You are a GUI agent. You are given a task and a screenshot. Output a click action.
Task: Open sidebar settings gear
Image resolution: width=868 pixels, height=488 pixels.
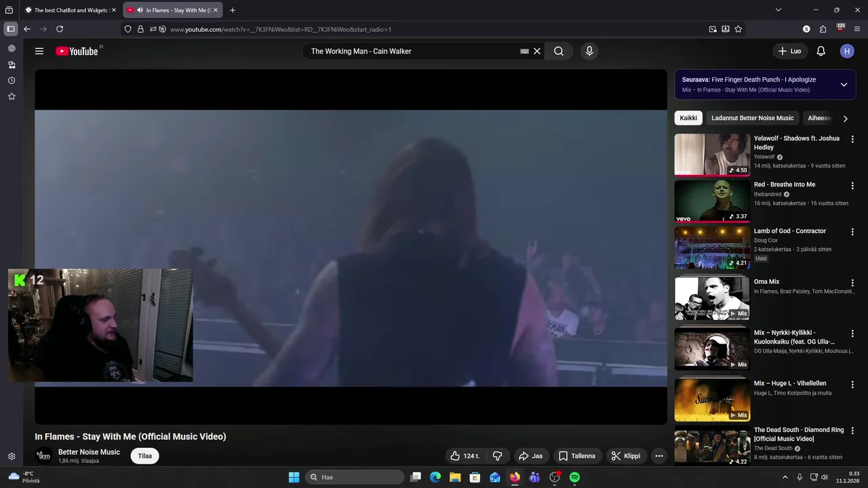12,457
